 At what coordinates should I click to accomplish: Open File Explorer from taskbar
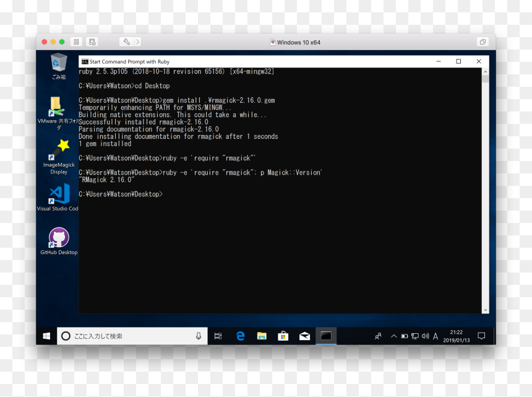point(262,336)
